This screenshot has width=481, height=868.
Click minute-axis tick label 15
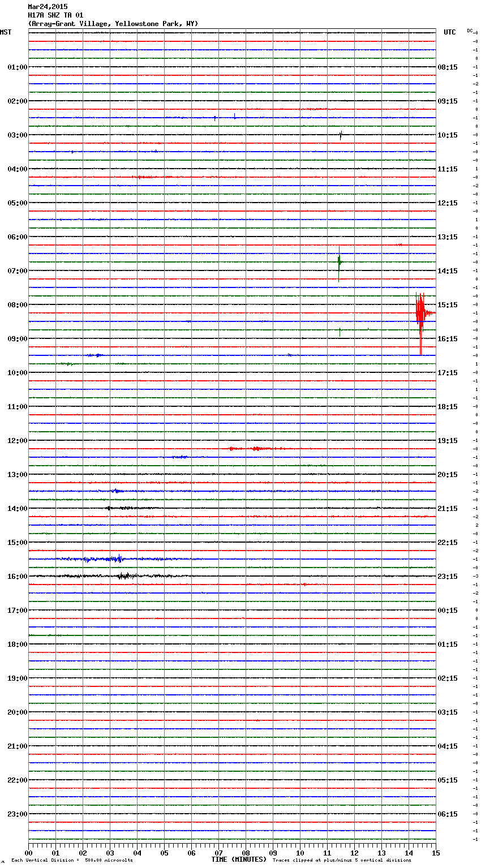point(436,853)
